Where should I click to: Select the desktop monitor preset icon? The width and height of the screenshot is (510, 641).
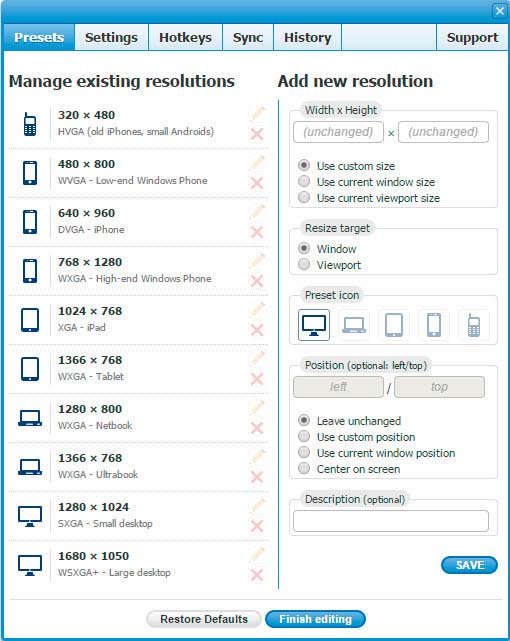[313, 325]
